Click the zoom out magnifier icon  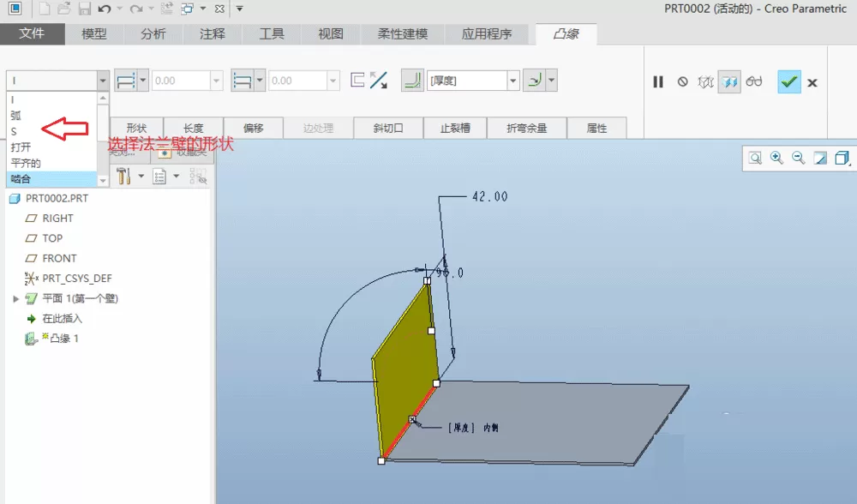pyautogui.click(x=799, y=158)
